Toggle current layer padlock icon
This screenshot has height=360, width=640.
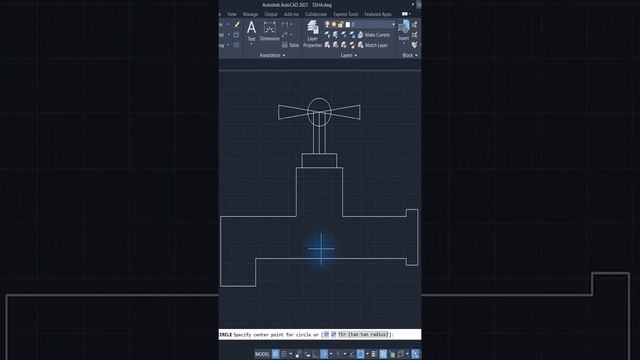(340, 24)
